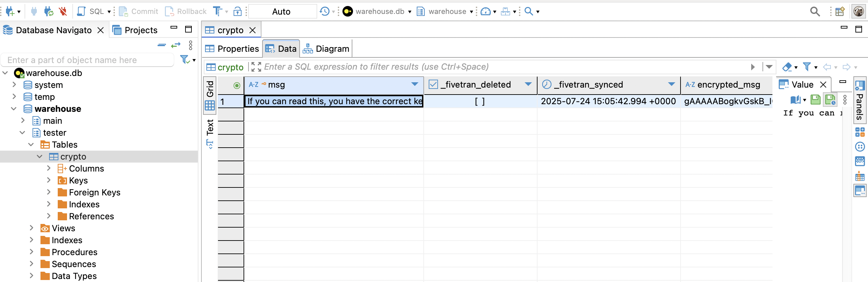This screenshot has height=282, width=868.
Task: Click the tools network icon in toolbar
Action: point(505,12)
